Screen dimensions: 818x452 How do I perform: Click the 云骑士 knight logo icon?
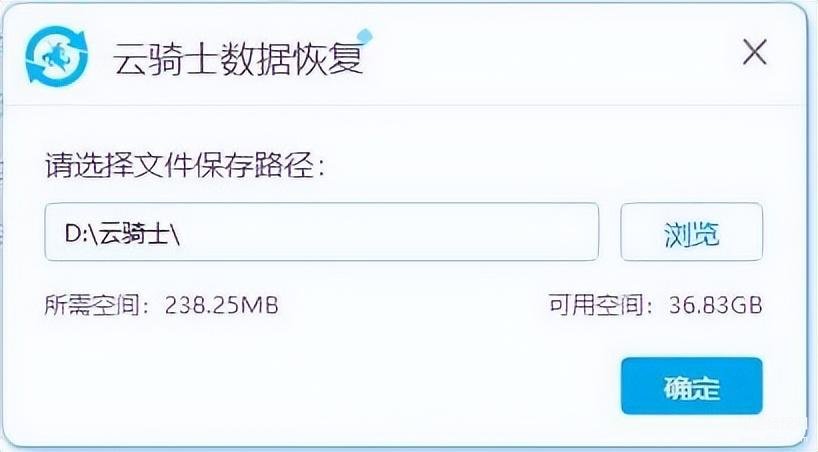point(56,56)
